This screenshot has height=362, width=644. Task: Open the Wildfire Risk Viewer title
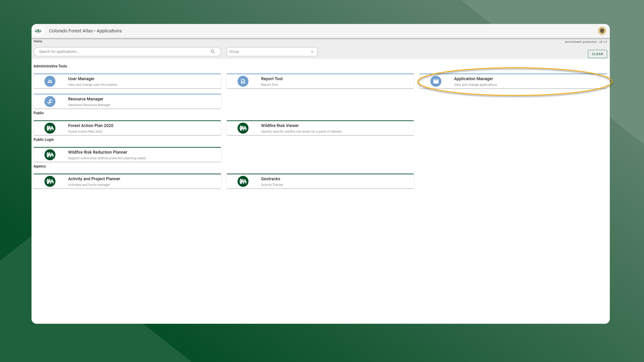pyautogui.click(x=280, y=126)
